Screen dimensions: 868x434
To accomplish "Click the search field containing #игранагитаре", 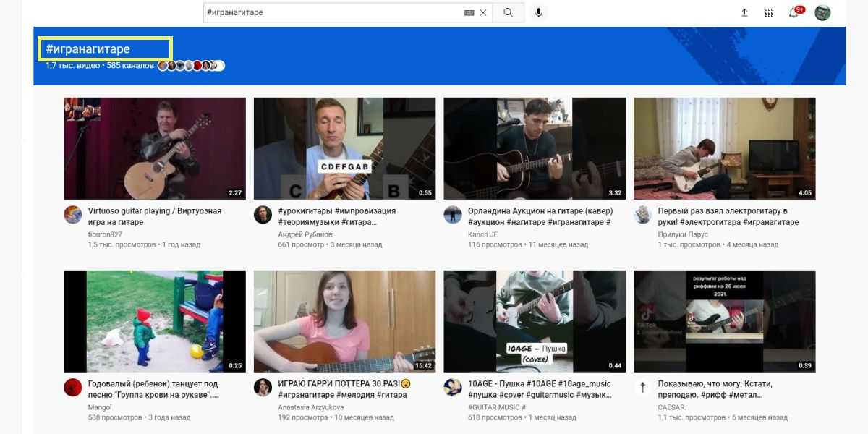I will 333,12.
